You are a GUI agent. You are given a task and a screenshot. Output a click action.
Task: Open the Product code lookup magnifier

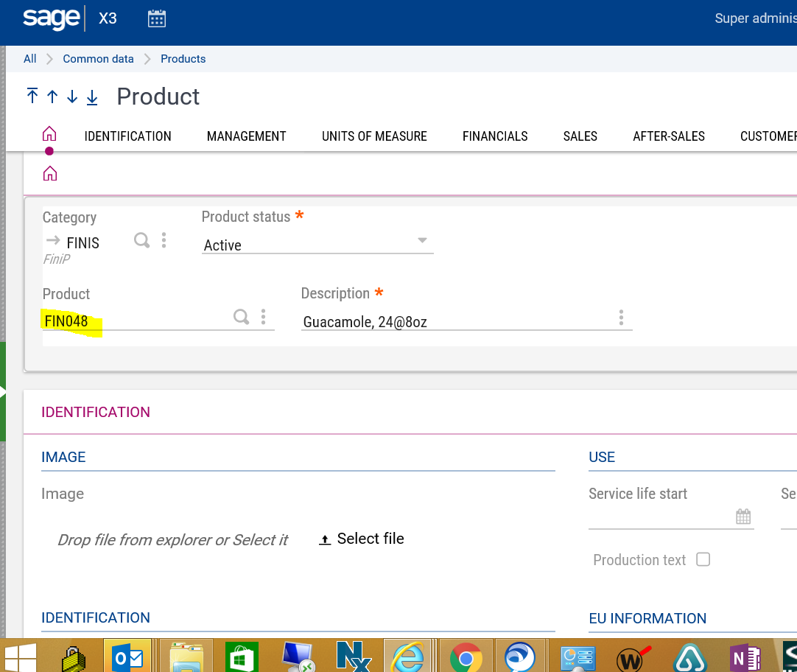point(241,317)
